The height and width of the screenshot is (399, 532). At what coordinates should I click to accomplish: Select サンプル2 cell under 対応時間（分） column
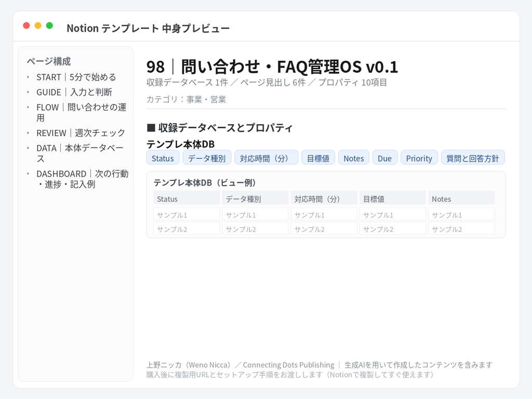[x=324, y=229]
